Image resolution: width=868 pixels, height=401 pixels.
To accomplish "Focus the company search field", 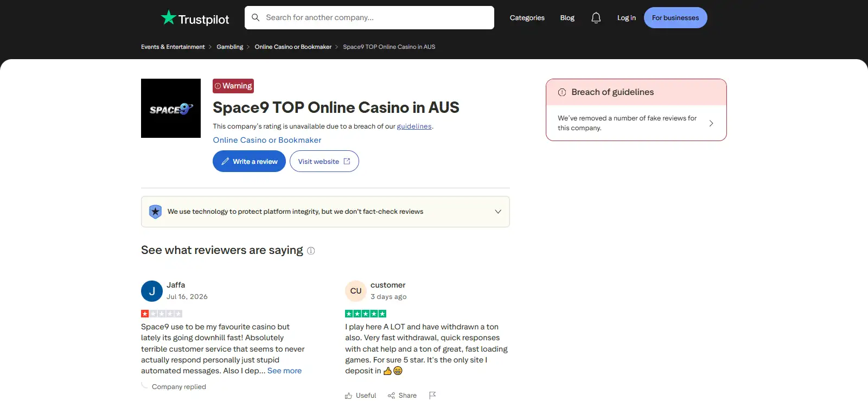I will coord(369,17).
